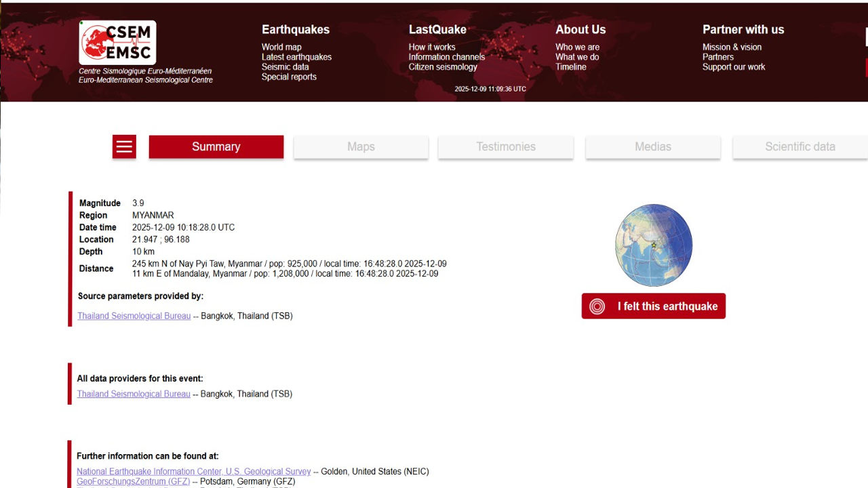Open GeoForschungsZentrum (GFZ) link
This screenshot has height=488, width=868.
pos(133,482)
